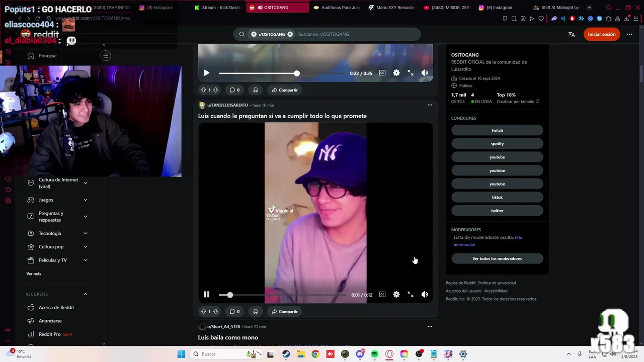644x362 pixels.
Task: Upvote the Luis promete post
Action: (203, 312)
